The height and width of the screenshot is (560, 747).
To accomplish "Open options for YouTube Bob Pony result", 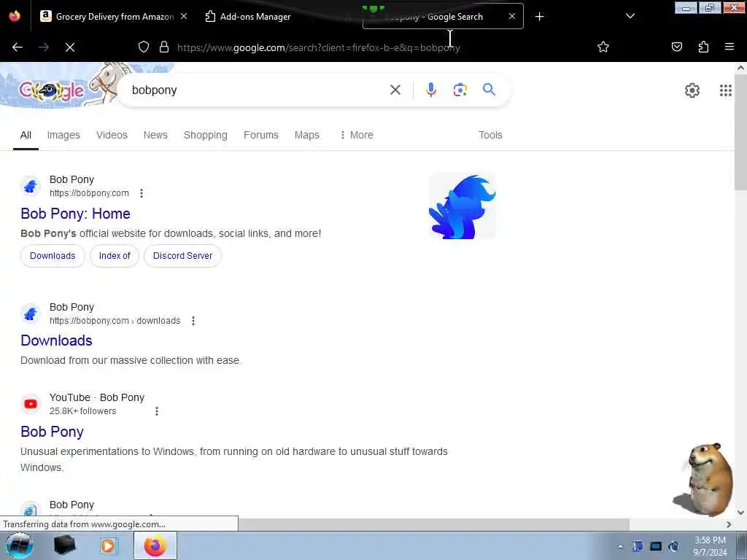I will click(x=157, y=411).
